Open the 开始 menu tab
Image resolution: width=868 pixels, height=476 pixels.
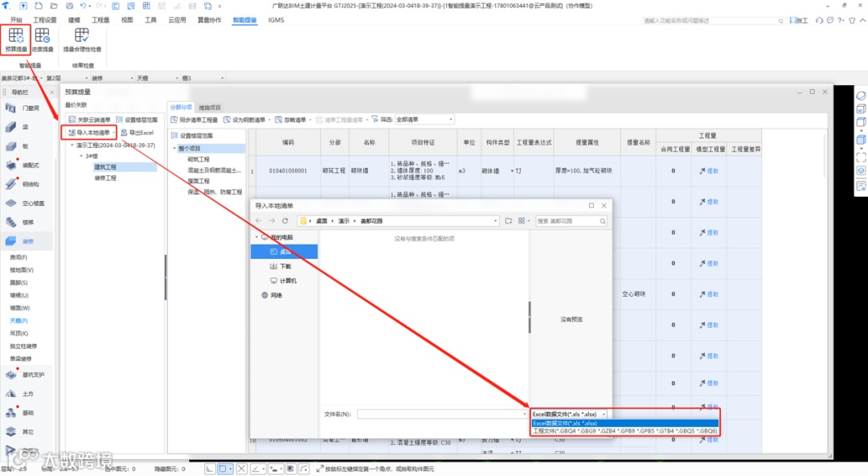point(16,20)
